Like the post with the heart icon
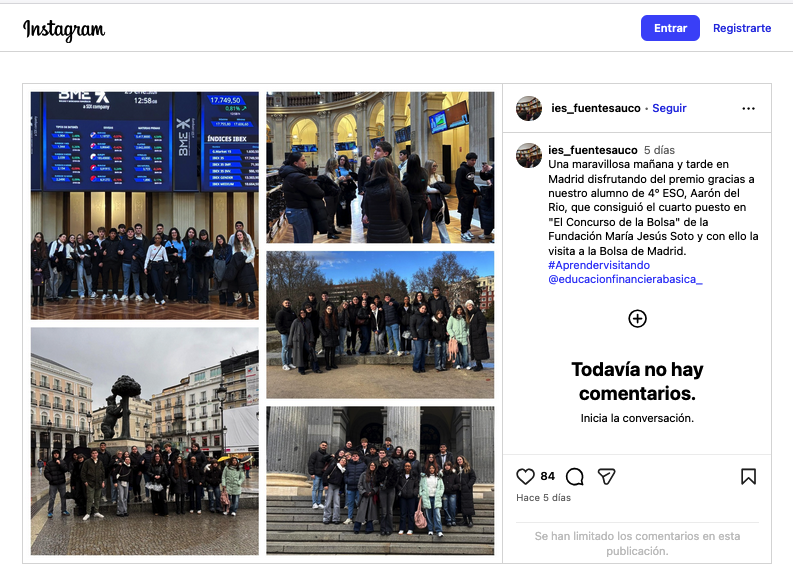793x586 pixels. pyautogui.click(x=525, y=476)
